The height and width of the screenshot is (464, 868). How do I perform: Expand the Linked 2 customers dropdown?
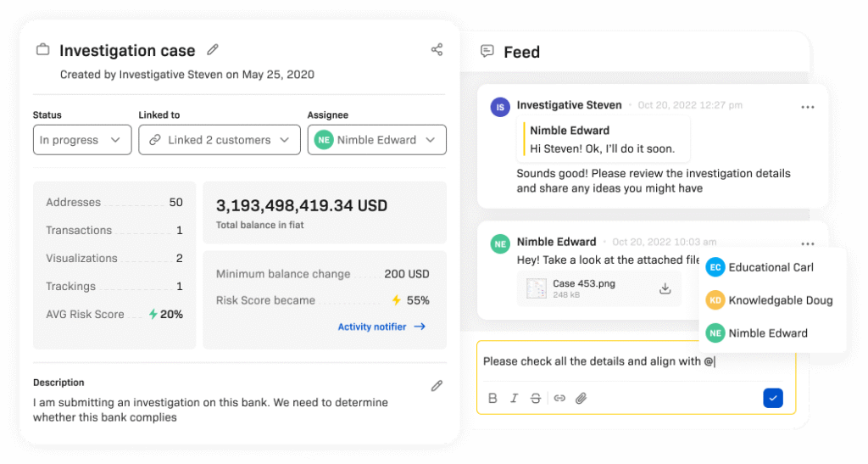tap(219, 140)
